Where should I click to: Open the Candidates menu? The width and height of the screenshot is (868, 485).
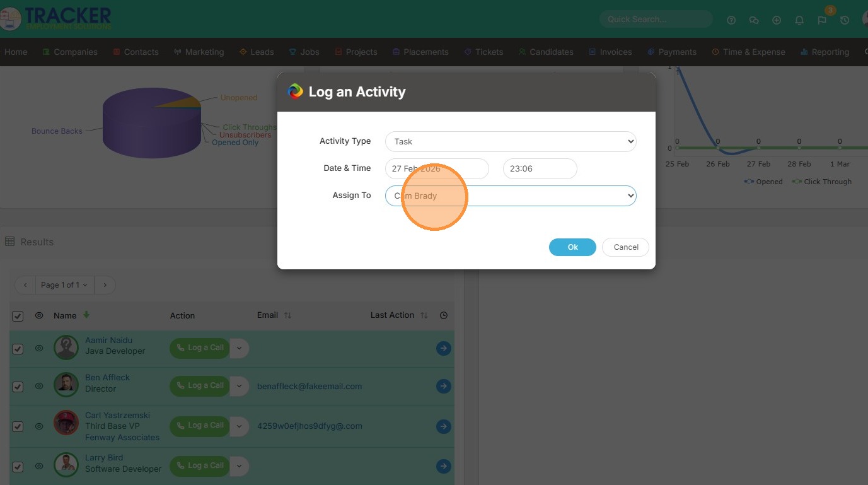(546, 52)
